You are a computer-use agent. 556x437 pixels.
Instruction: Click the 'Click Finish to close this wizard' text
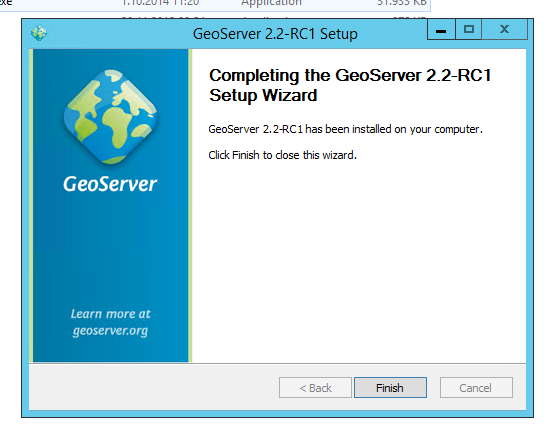[x=282, y=155]
